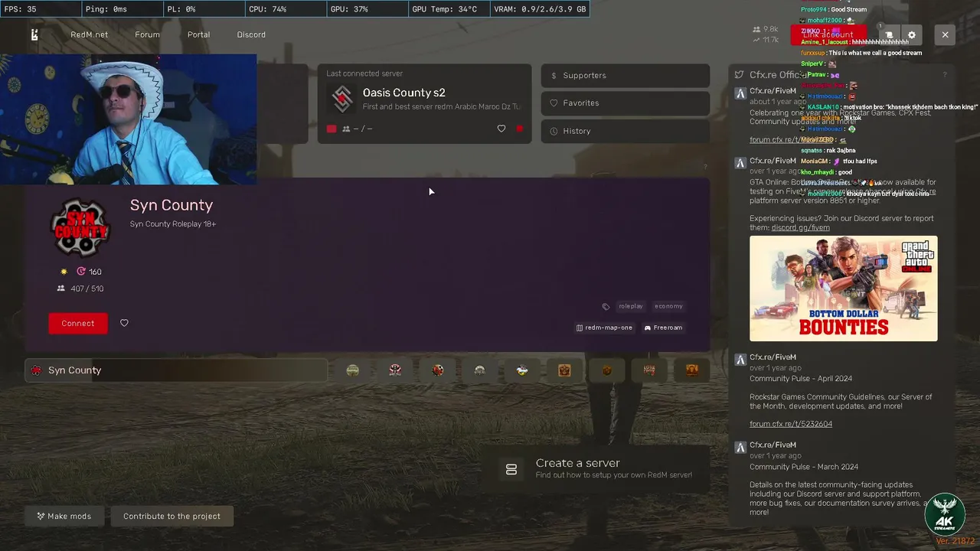Screen dimensions: 980x551
Task: Click the red Link account button
Action: (828, 34)
